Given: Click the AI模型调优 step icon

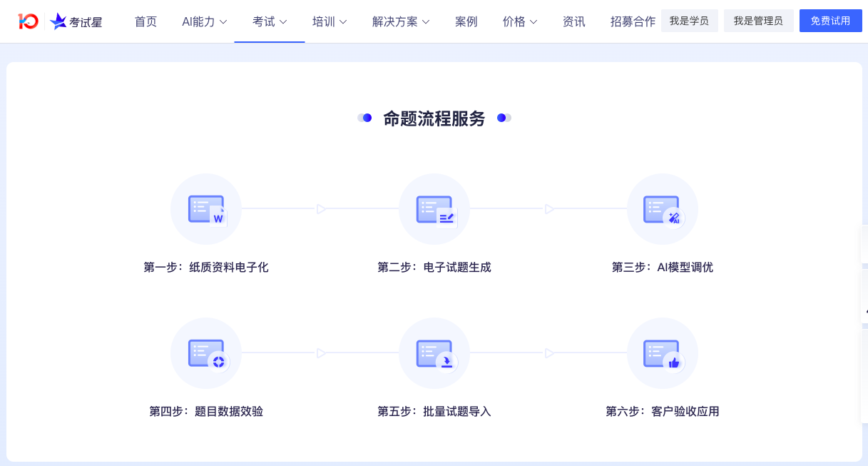Looking at the screenshot, I should click(662, 209).
